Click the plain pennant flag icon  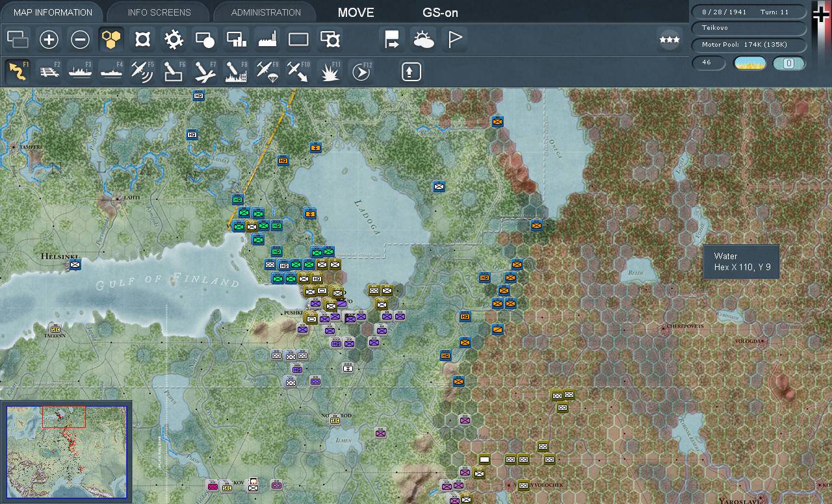coord(454,40)
